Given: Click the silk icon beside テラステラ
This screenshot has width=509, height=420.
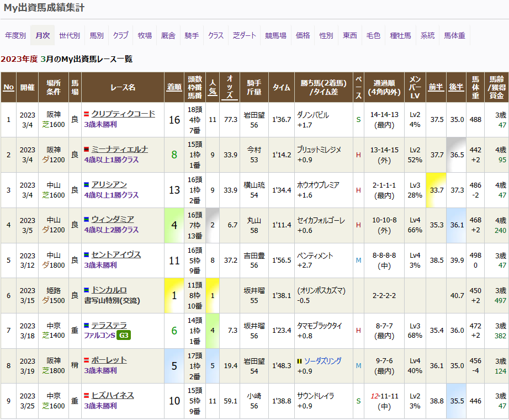Looking at the screenshot, I should (86, 325).
